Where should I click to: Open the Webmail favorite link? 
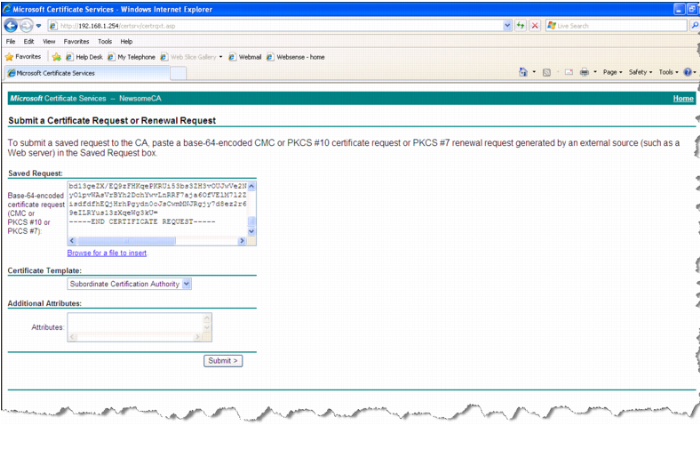click(245, 57)
